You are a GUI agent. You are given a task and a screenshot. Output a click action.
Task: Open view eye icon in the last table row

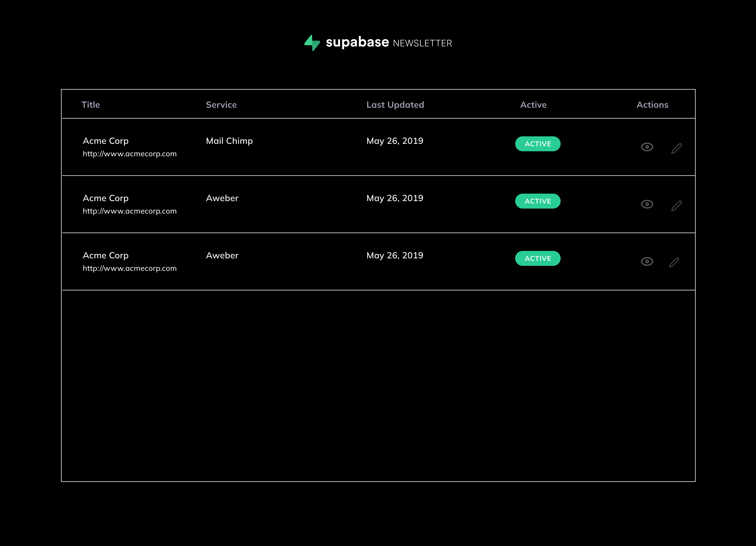(x=647, y=261)
